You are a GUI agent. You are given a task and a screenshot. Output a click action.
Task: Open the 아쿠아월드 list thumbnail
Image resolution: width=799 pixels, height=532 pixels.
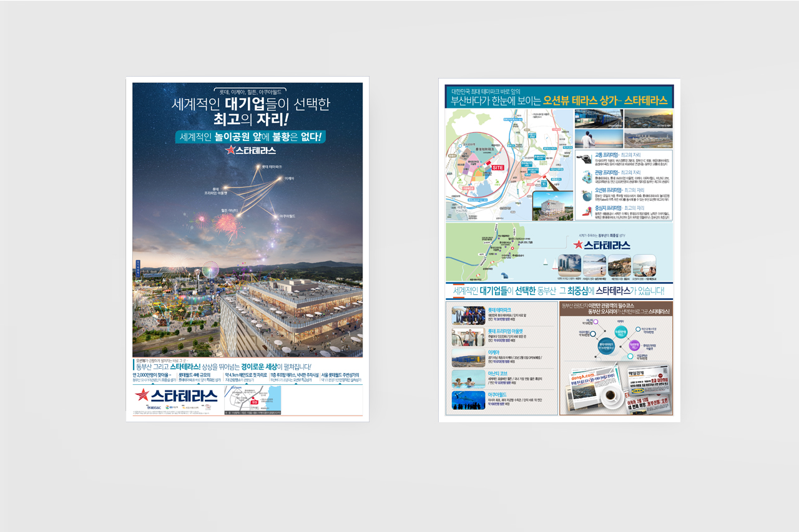click(468, 400)
